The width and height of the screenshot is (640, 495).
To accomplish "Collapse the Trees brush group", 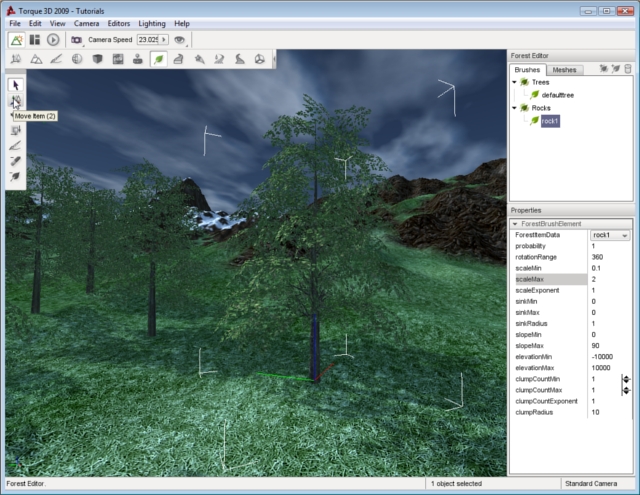I will pyautogui.click(x=514, y=82).
